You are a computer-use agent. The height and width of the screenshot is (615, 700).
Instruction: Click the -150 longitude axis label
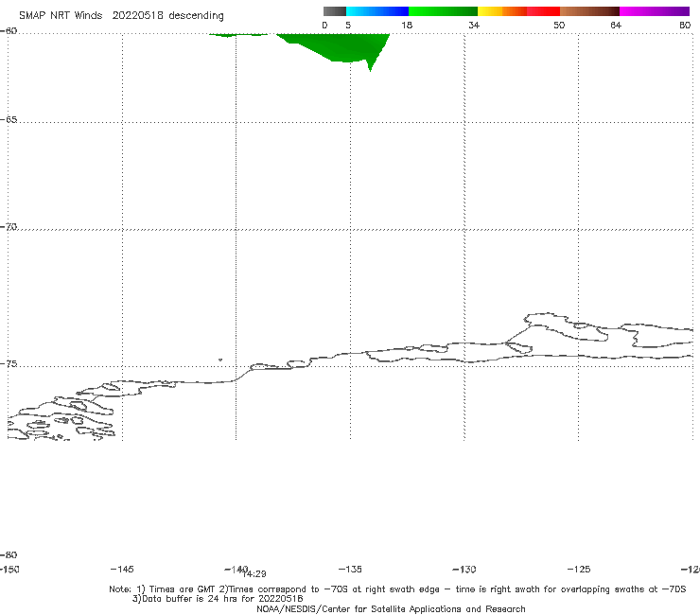point(9,569)
